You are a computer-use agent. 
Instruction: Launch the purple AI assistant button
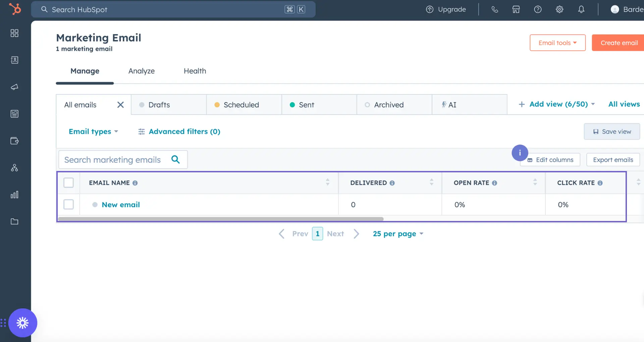pos(23,323)
